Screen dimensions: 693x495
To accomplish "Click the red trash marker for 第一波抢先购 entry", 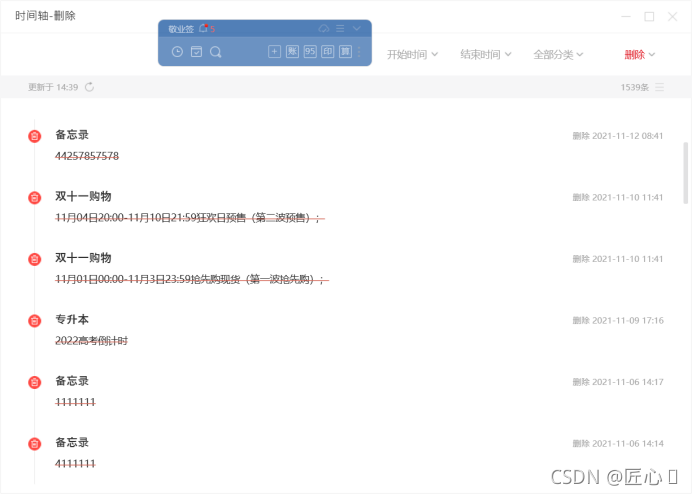I will coord(34,259).
